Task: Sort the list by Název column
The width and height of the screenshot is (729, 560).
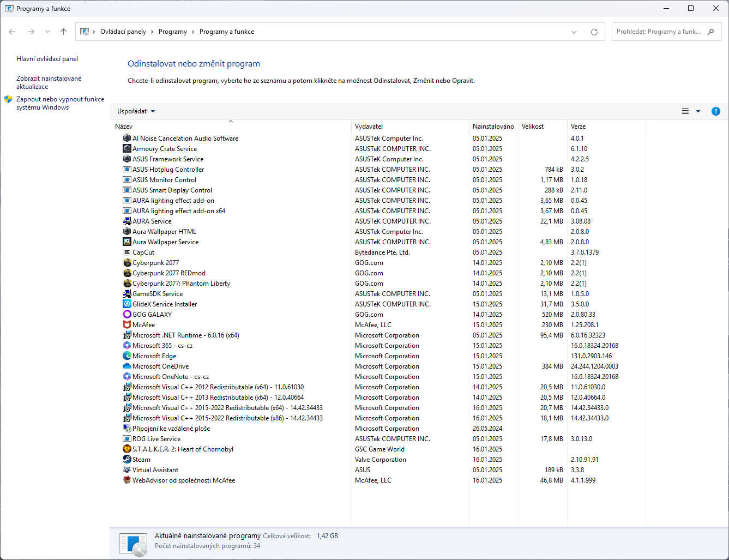Action: click(124, 127)
